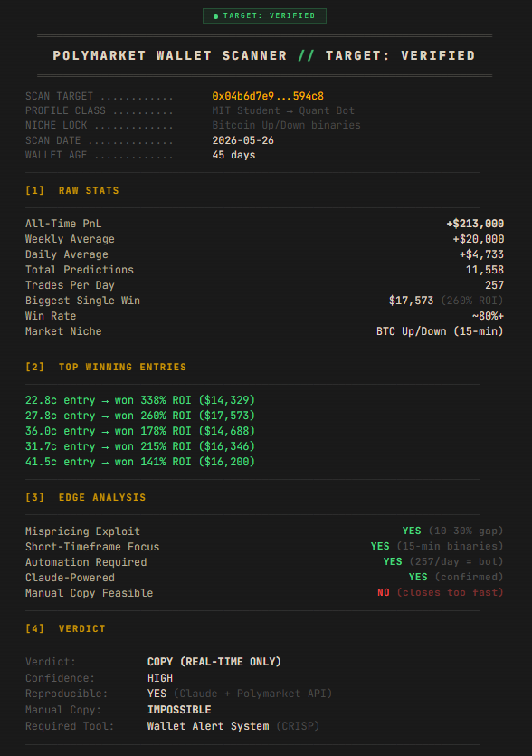Click Daily Average value +$4,733
The height and width of the screenshot is (756, 532).
coord(481,254)
